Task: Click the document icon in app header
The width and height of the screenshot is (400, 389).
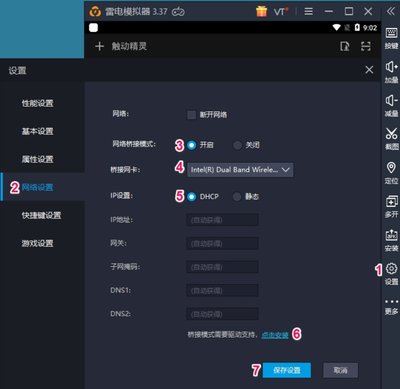Action: 345,46
